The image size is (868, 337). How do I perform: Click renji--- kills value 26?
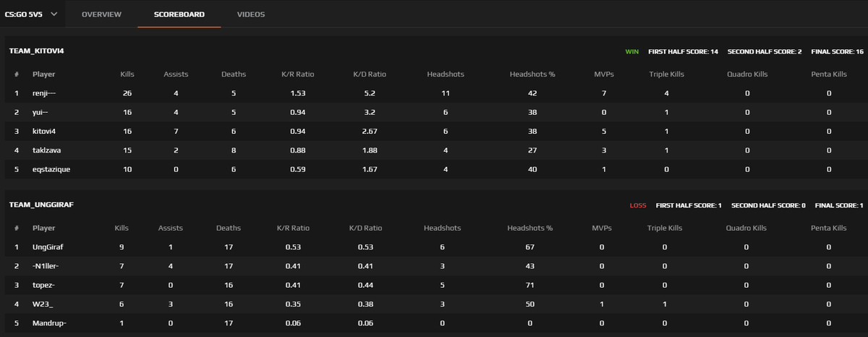point(127,93)
